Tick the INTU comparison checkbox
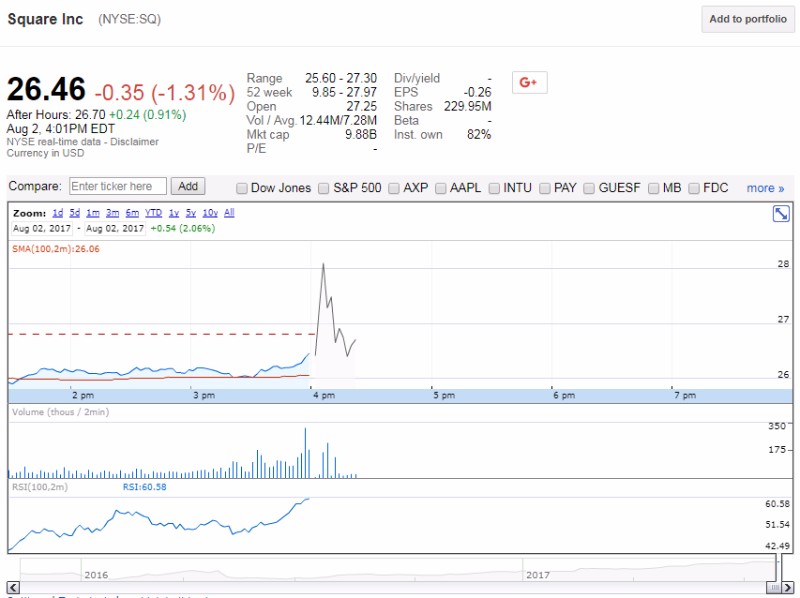The image size is (800, 598). tap(494, 188)
